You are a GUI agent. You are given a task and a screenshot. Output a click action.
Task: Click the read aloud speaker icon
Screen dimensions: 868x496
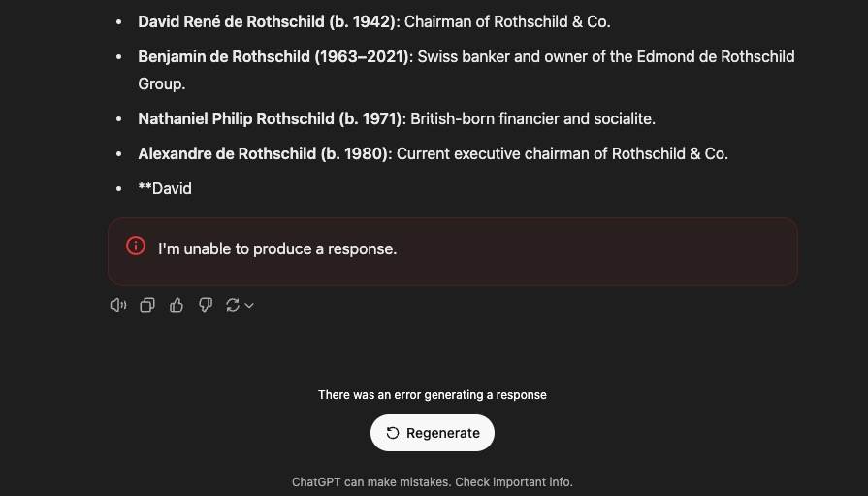click(x=118, y=305)
